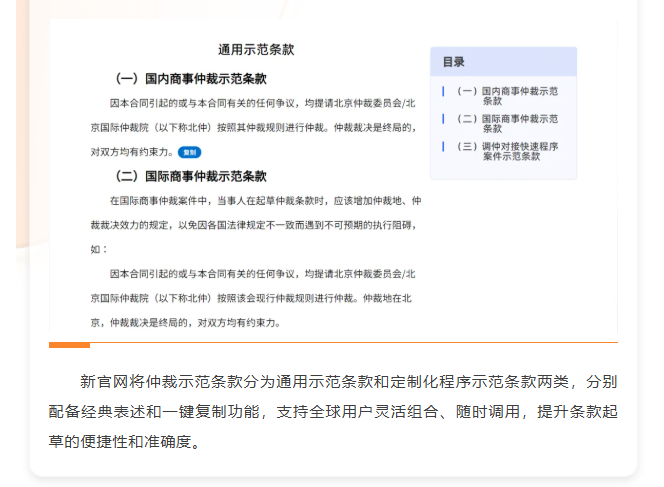Click the heading (一) 国内商事仲裁示范条款 in the document
664x487 pixels.
point(191,78)
